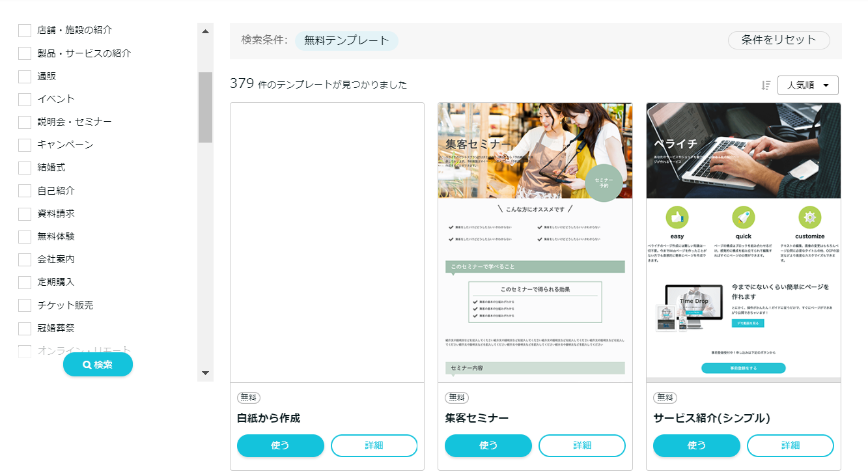
Task: Open 詳細 for 集客セミナー template
Action: click(x=582, y=445)
